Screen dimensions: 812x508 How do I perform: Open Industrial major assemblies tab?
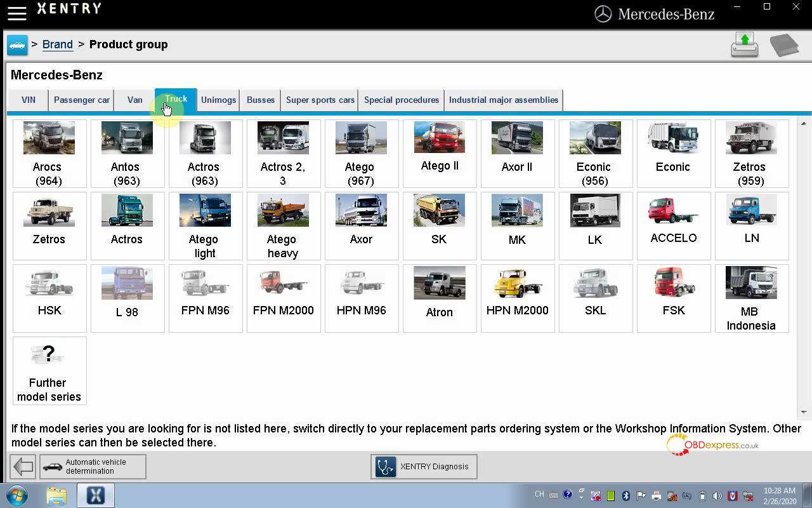pyautogui.click(x=504, y=100)
